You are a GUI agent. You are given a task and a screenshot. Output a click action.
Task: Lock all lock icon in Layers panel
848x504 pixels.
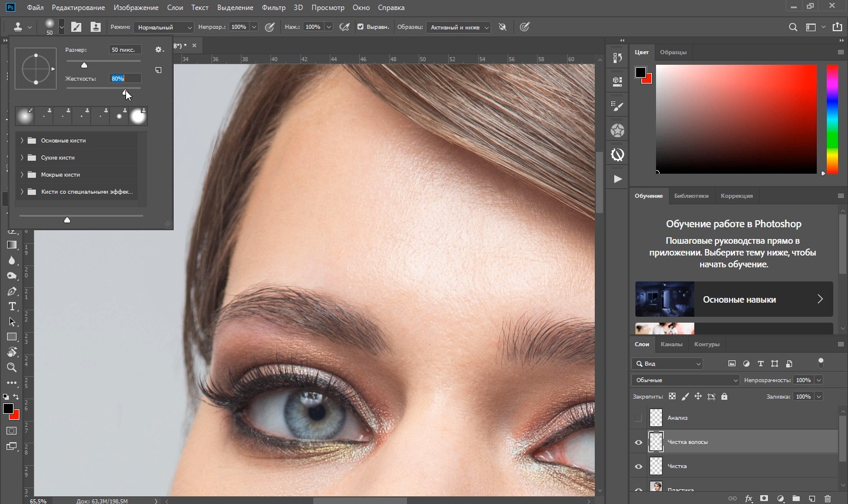point(724,397)
